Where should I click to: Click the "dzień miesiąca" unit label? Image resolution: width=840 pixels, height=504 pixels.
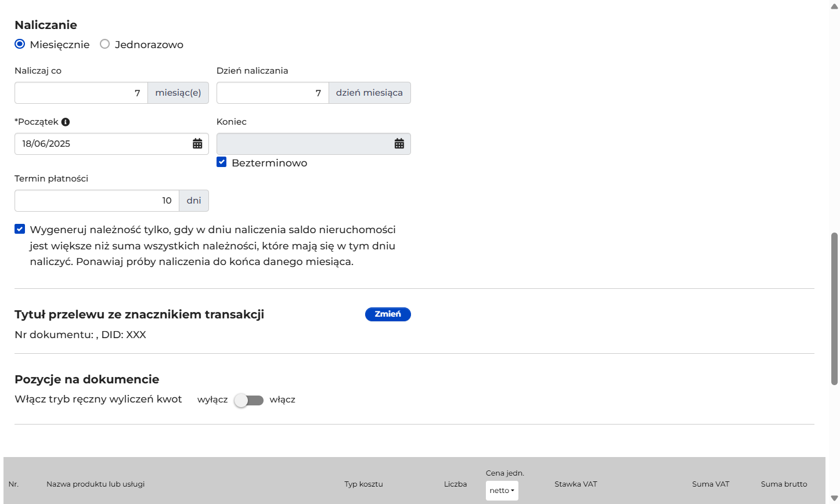coord(370,93)
